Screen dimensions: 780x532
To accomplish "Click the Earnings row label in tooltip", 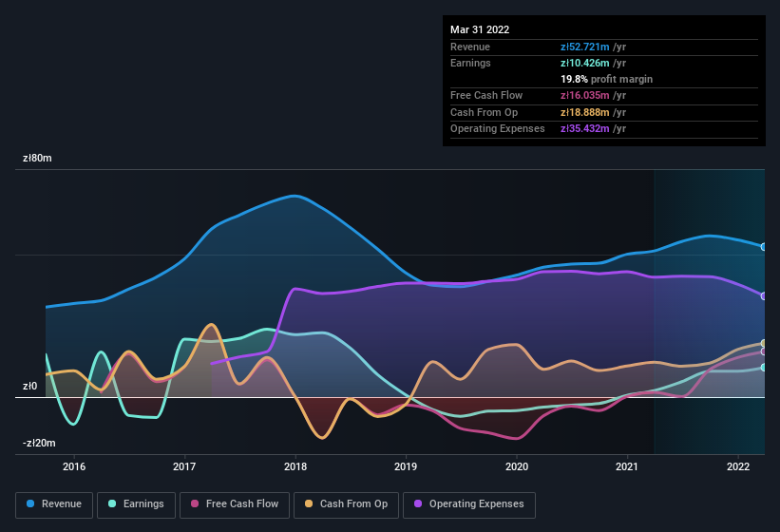I will [x=470, y=63].
